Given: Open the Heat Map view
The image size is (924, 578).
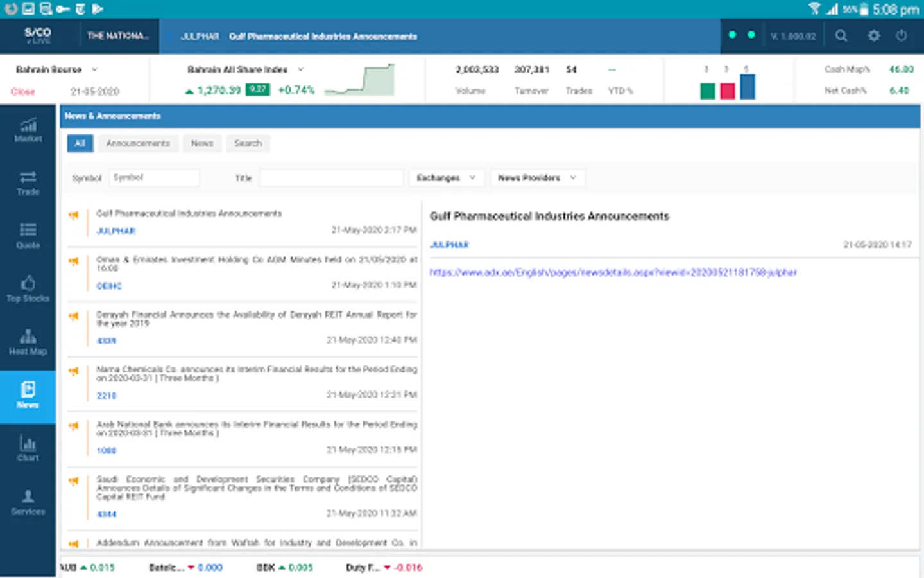Looking at the screenshot, I should [28, 344].
